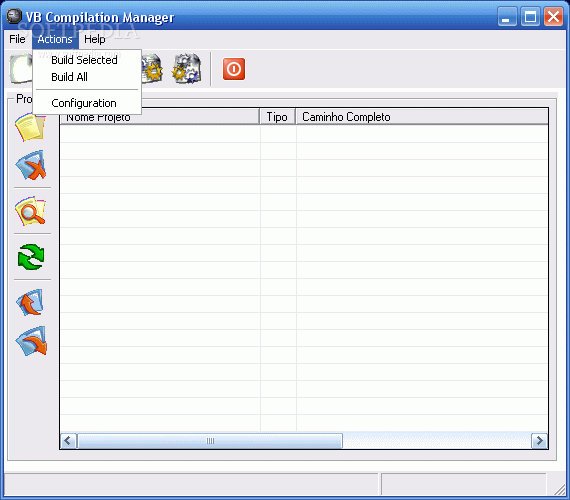Viewport: 570px width, 500px height.
Task: Click the partially hidden new document toolbar icon
Action: coord(21,69)
